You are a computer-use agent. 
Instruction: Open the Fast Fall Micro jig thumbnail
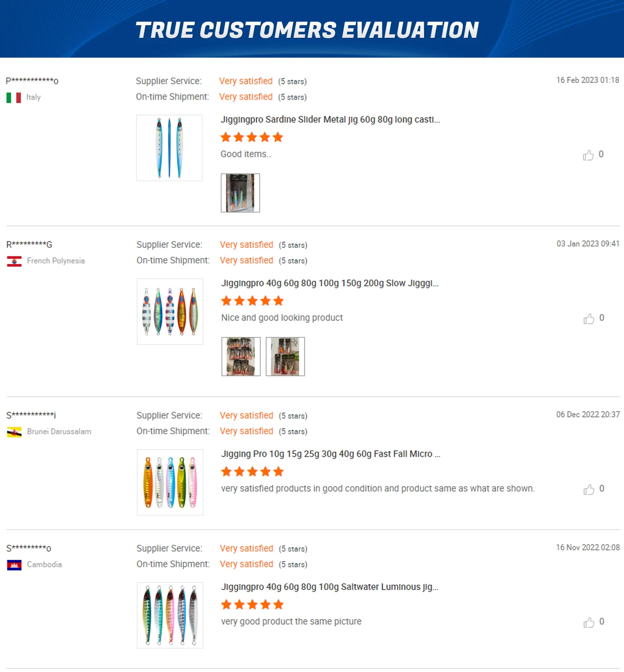(x=170, y=482)
